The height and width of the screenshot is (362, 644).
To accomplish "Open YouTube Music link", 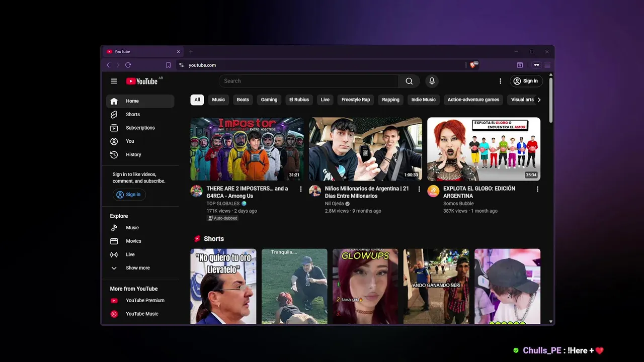I will [140, 314].
